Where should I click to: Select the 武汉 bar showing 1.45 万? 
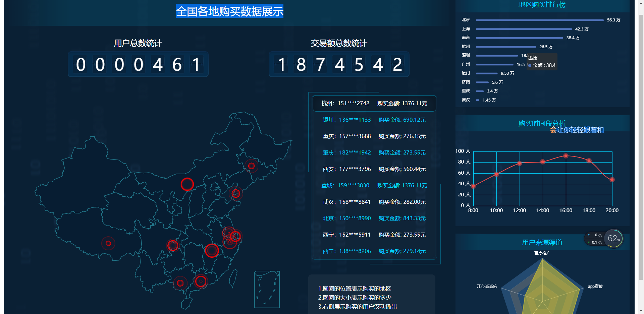click(478, 100)
